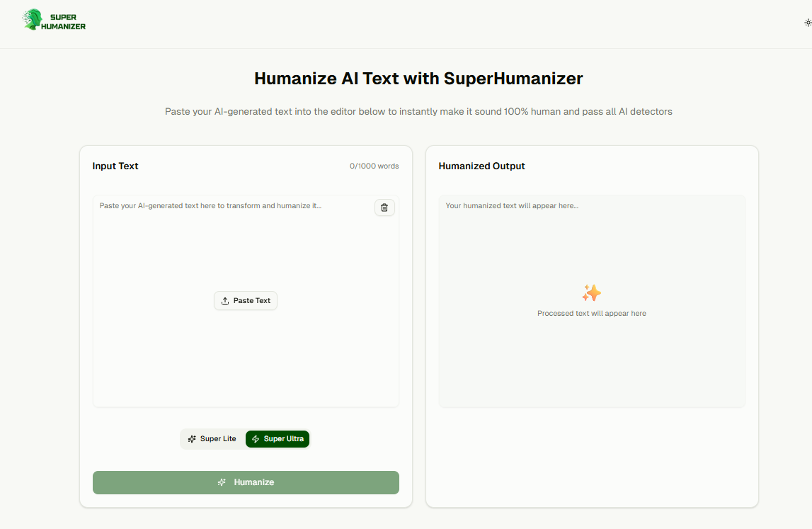The height and width of the screenshot is (529, 812).
Task: Select the Super Ultra mode option
Action: 278,439
